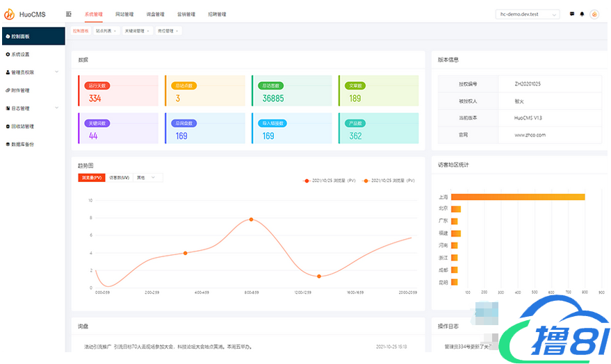Select the 浏览量(PV) button in trend chart
The image size is (611, 364).
(x=92, y=178)
